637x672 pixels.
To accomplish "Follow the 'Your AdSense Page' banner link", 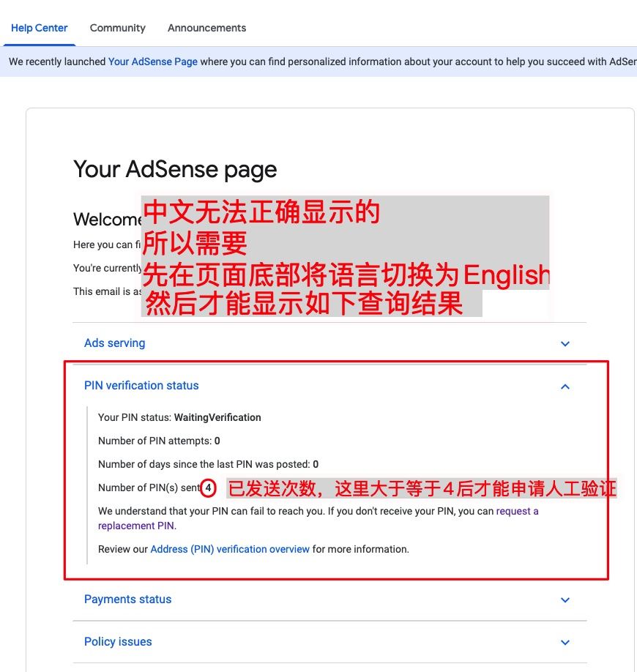I will pos(152,61).
